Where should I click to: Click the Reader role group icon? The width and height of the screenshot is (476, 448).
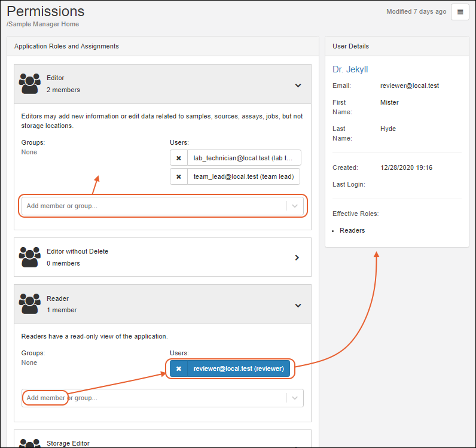coord(29,304)
